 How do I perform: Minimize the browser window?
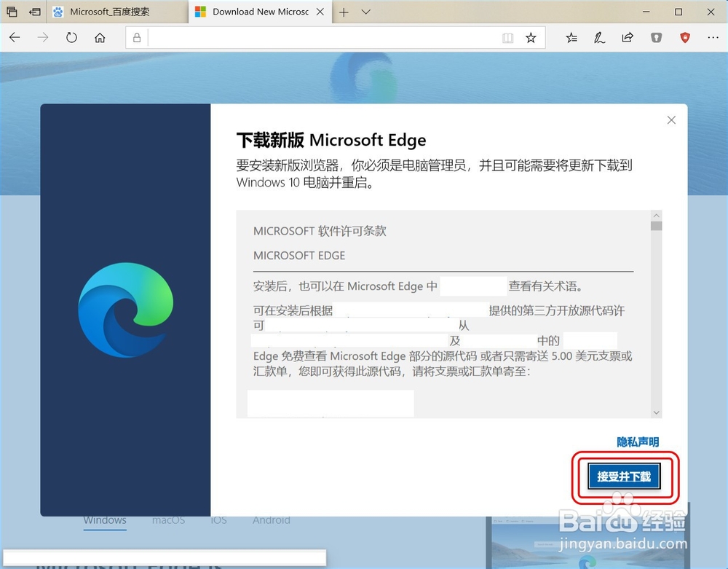646,12
